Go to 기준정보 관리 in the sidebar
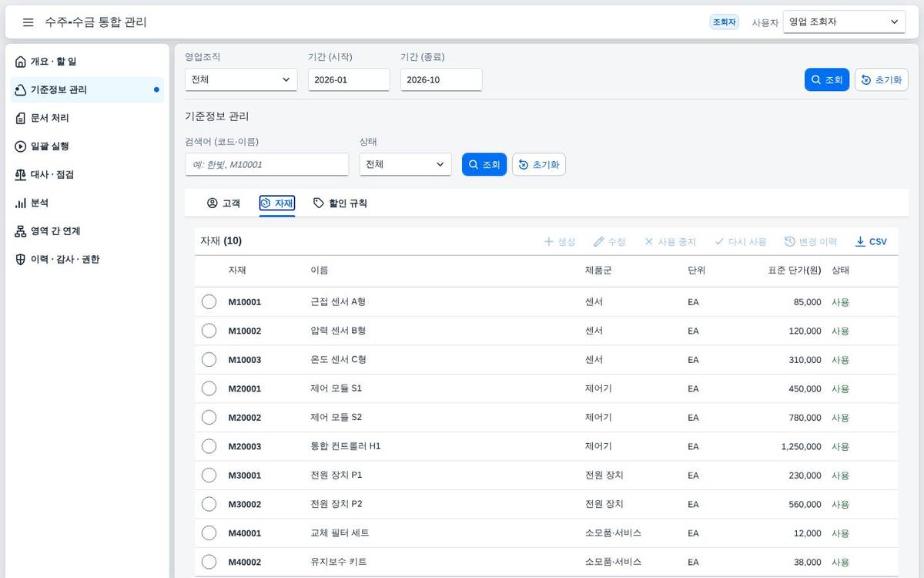The width and height of the screenshot is (924, 578). pyautogui.click(x=87, y=89)
